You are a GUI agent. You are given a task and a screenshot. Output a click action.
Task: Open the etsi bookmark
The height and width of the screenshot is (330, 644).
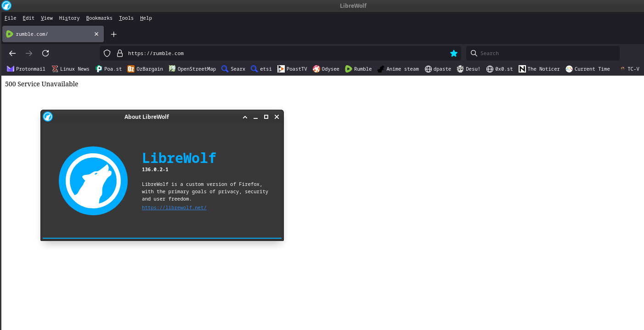point(261,69)
